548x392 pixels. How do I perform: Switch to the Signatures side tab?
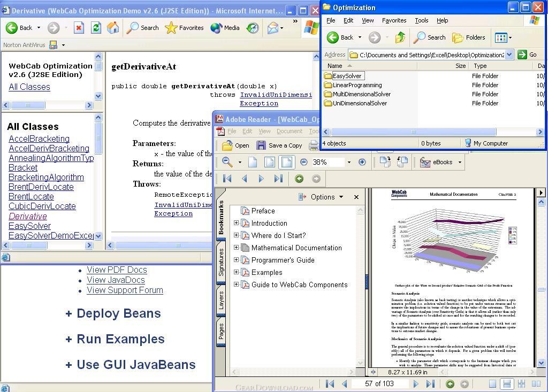point(222,263)
